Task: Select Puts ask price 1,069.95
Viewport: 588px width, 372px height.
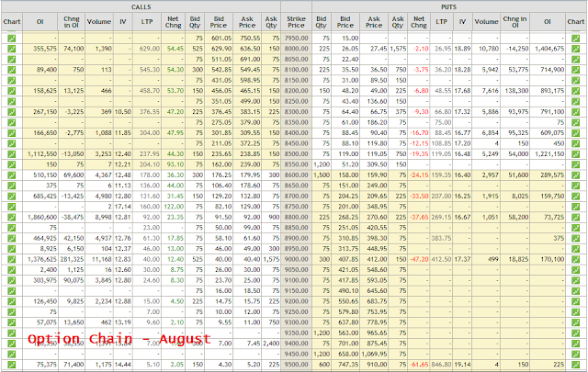Action: 375,354
